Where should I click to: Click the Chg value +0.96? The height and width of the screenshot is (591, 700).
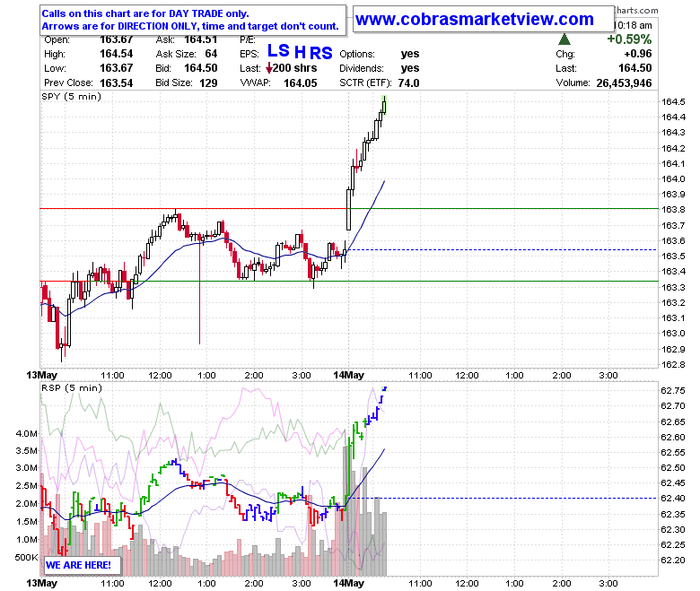[638, 54]
